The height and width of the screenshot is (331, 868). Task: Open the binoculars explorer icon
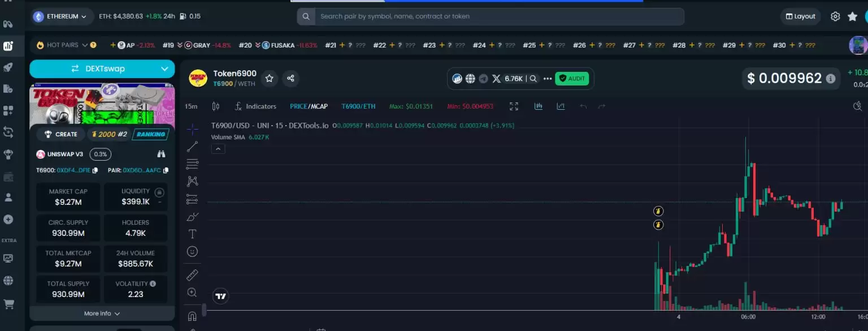(161, 154)
